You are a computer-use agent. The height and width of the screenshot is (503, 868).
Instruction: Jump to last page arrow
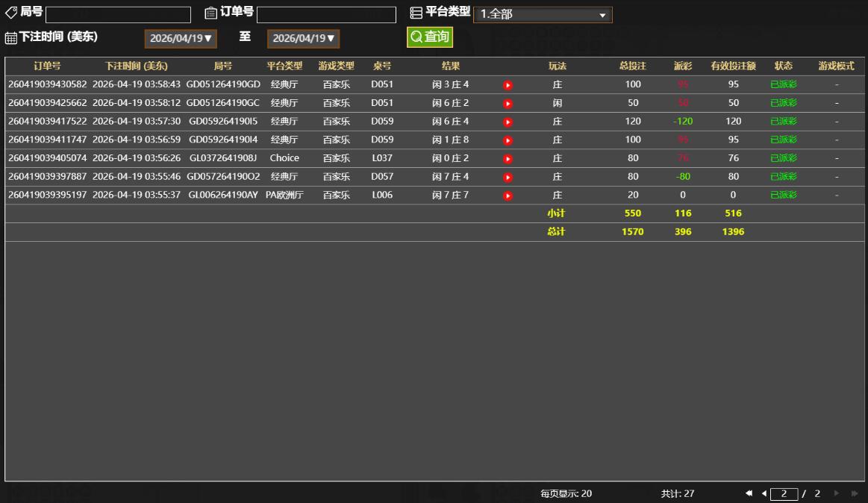(x=855, y=493)
